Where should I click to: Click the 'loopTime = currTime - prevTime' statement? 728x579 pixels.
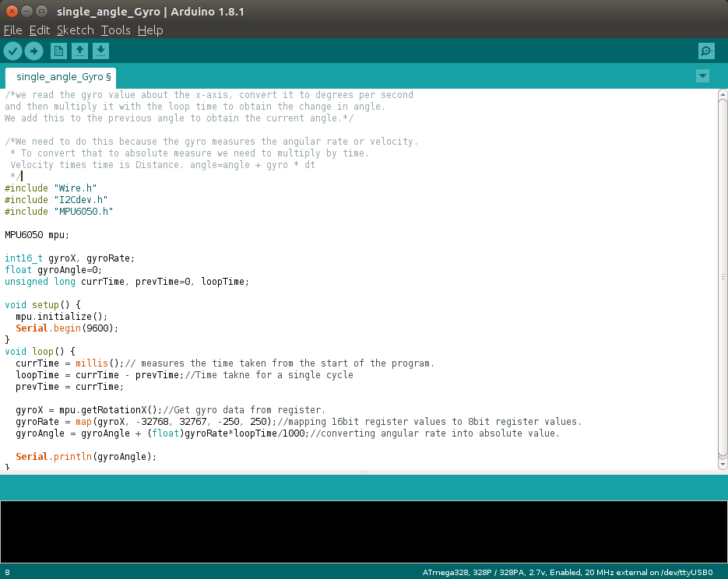click(100, 375)
